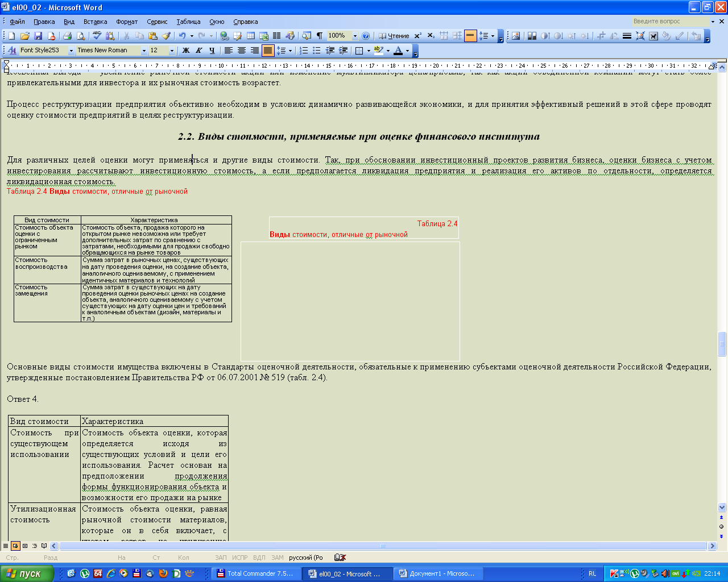The width and height of the screenshot is (728, 582).
Task: Apply highlight color with marker icon
Action: coord(378,50)
